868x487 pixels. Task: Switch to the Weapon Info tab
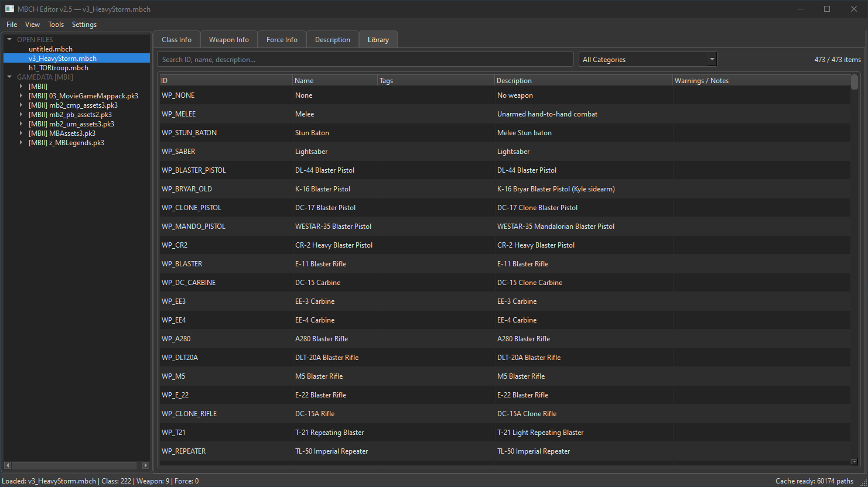[x=229, y=40]
